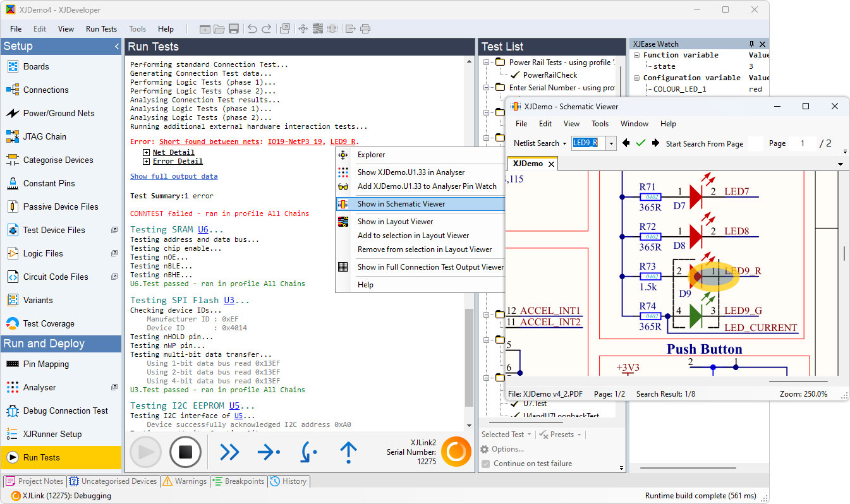The width and height of the screenshot is (850, 504).
Task: Close the XJDemo schematic tab
Action: (551, 164)
